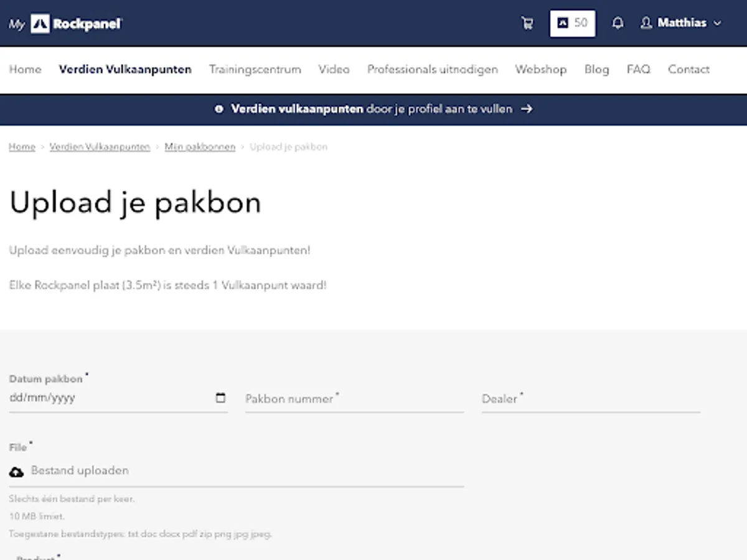747x560 pixels.
Task: Click the text 'Slechts één bestand per keer.'
Action: 72,499
